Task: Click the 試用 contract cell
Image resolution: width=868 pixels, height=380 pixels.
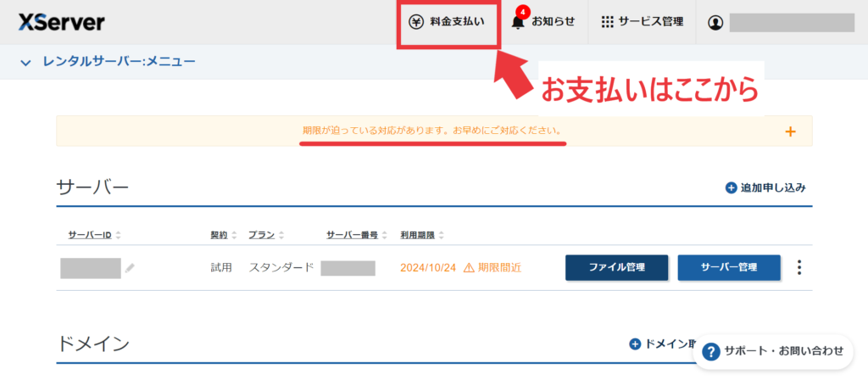Action: [x=221, y=267]
